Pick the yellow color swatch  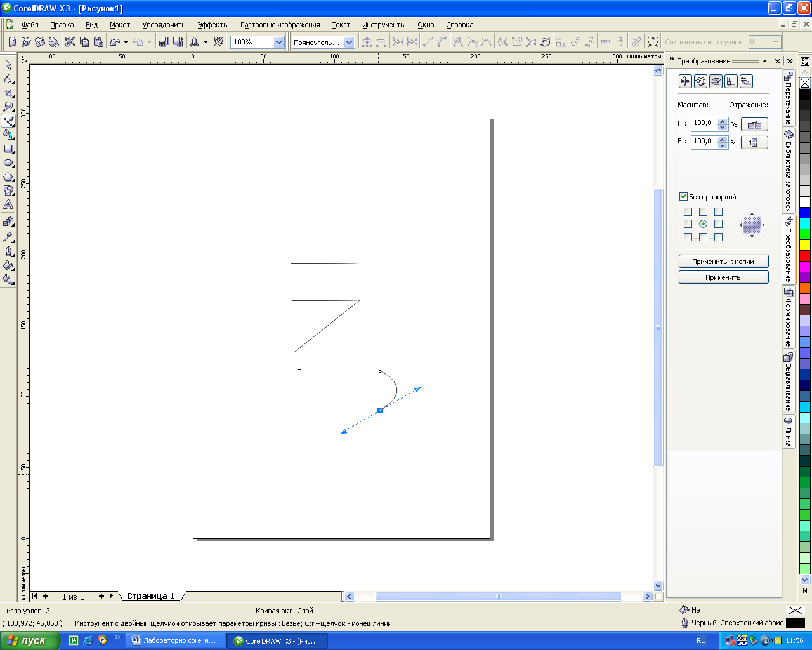point(805,244)
